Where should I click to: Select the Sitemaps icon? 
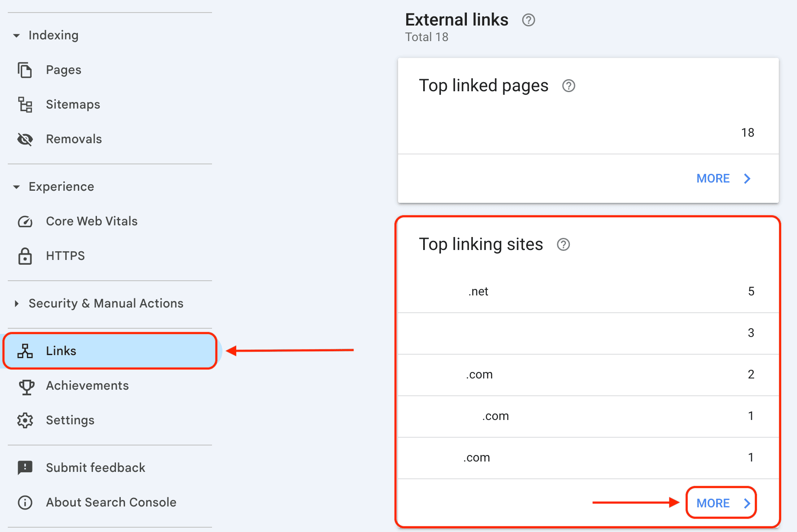(x=25, y=104)
